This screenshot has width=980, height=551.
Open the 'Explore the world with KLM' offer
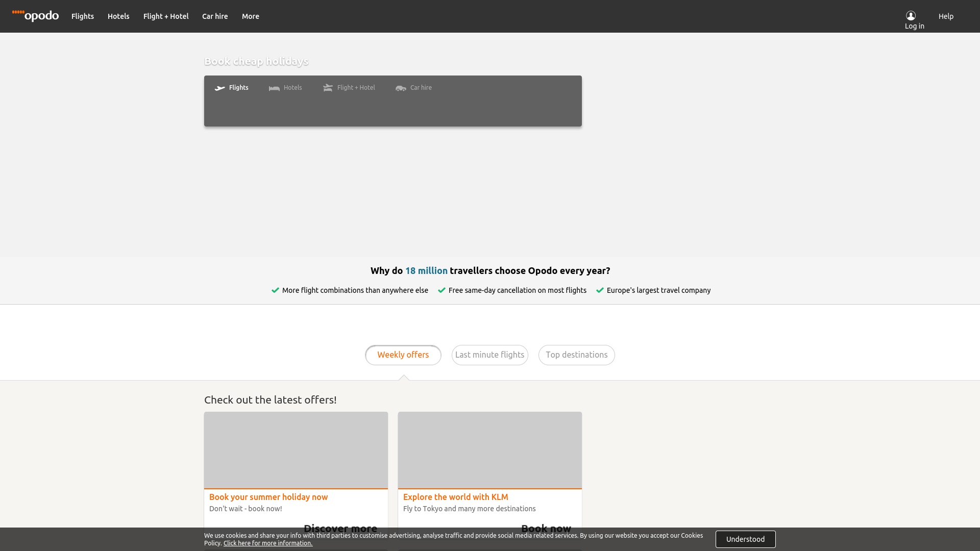[x=455, y=497]
